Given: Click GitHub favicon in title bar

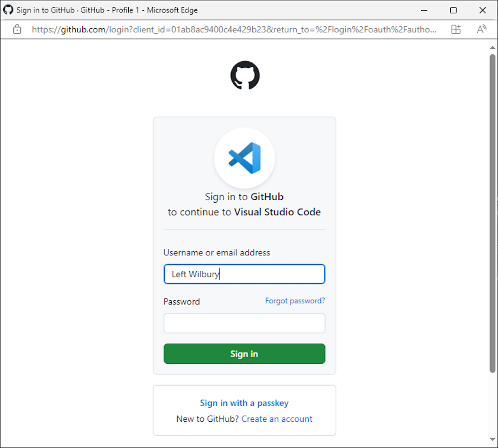Looking at the screenshot, I should (8, 10).
